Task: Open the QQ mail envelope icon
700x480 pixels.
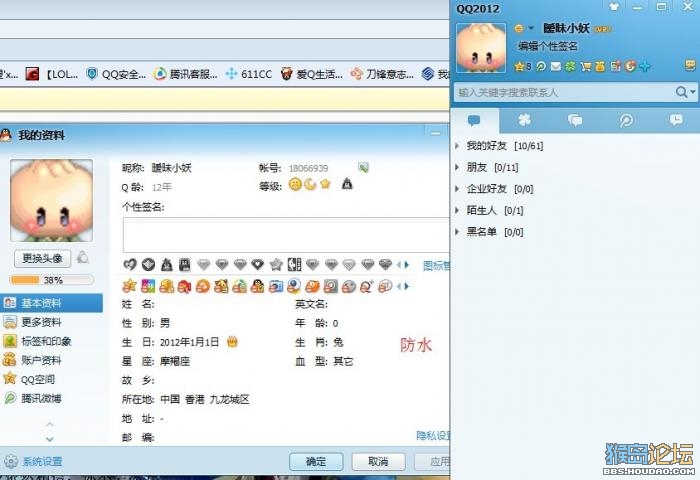Action: pos(555,67)
